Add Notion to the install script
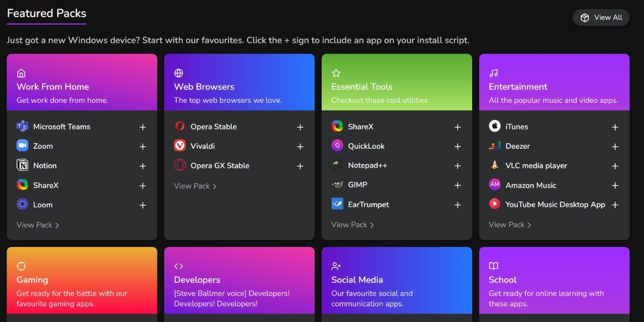This screenshot has height=322, width=644. point(143,166)
